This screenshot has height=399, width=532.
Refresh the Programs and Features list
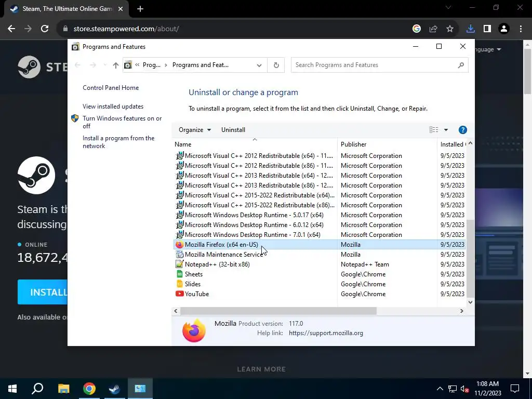[x=276, y=65]
